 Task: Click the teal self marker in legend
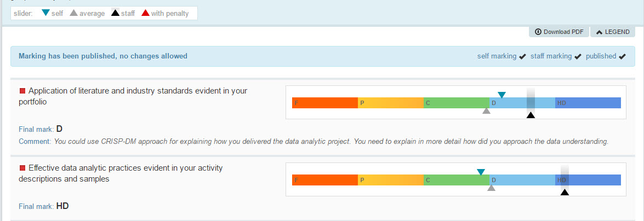point(45,13)
